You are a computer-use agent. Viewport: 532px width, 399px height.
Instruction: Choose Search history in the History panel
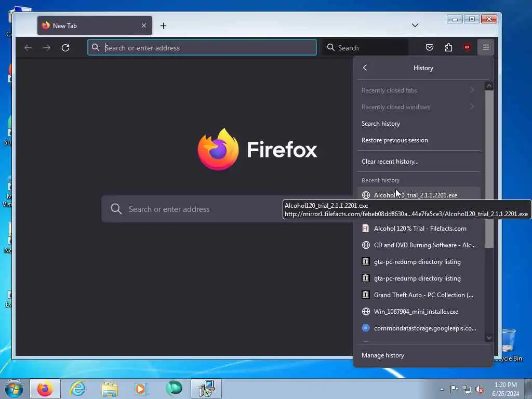pyautogui.click(x=419, y=124)
